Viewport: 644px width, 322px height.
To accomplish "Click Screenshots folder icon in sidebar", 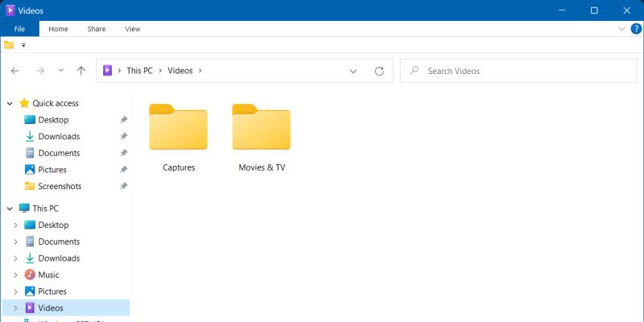I will click(x=30, y=186).
